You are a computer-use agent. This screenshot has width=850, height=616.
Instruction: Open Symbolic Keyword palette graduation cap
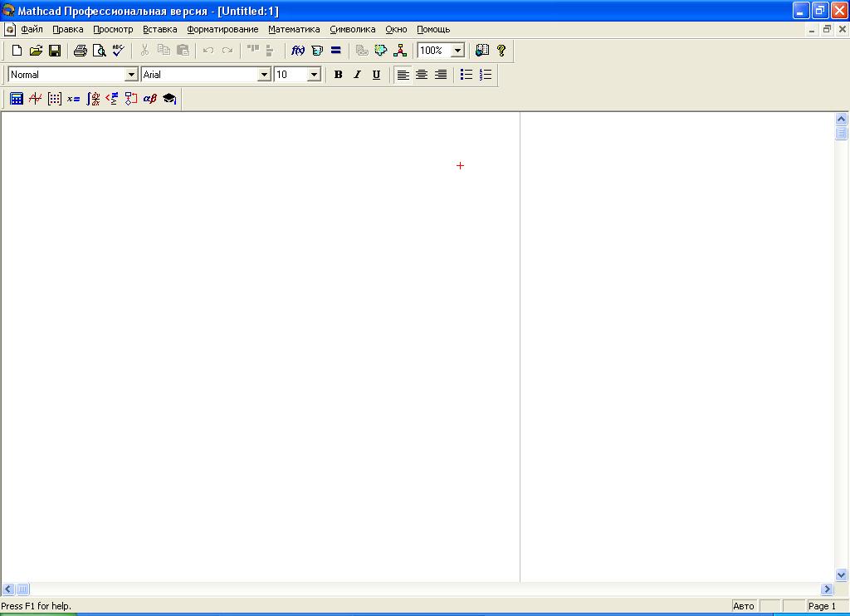(169, 99)
